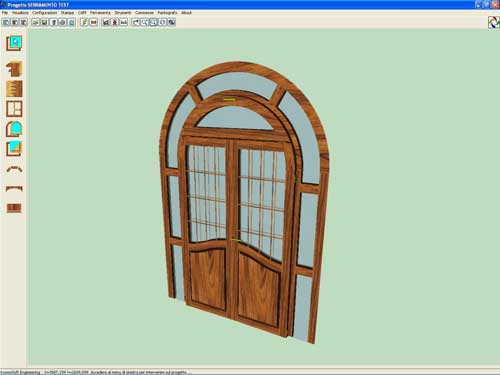Click the 3D arched door model
Image resolution: width=500 pixels, height=375 pixels.
point(245,202)
